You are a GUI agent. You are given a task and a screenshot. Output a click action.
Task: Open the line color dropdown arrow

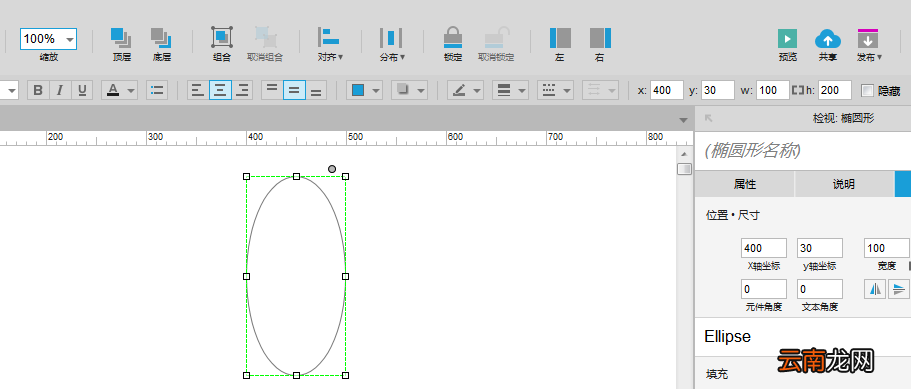(x=478, y=91)
